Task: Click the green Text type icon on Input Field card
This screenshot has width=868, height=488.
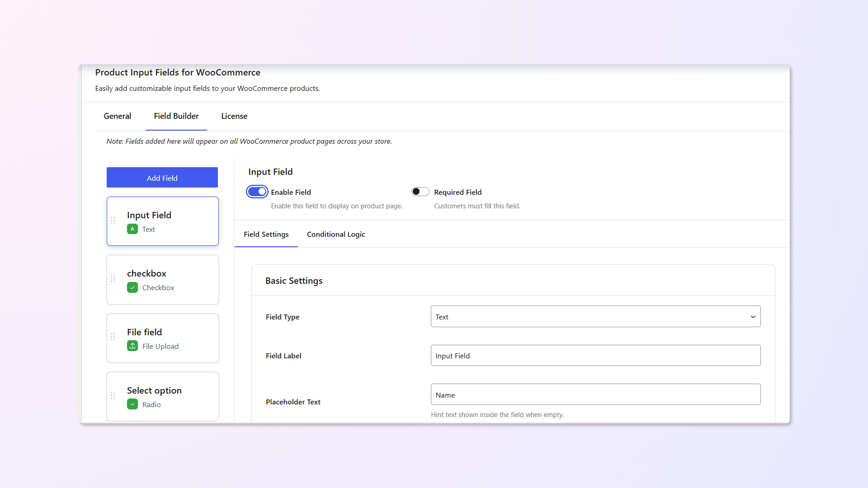Action: (x=132, y=229)
